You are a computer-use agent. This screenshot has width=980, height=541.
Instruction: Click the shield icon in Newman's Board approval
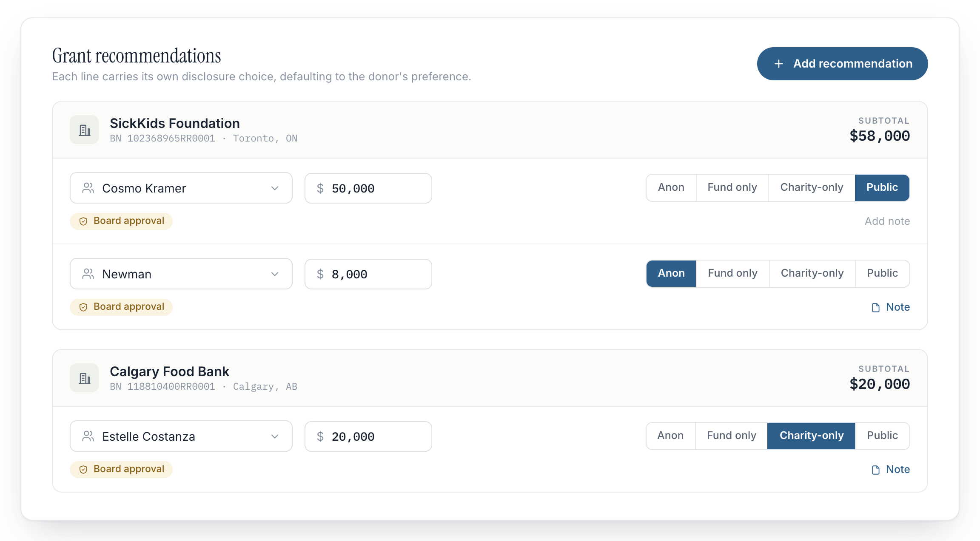pyautogui.click(x=83, y=307)
